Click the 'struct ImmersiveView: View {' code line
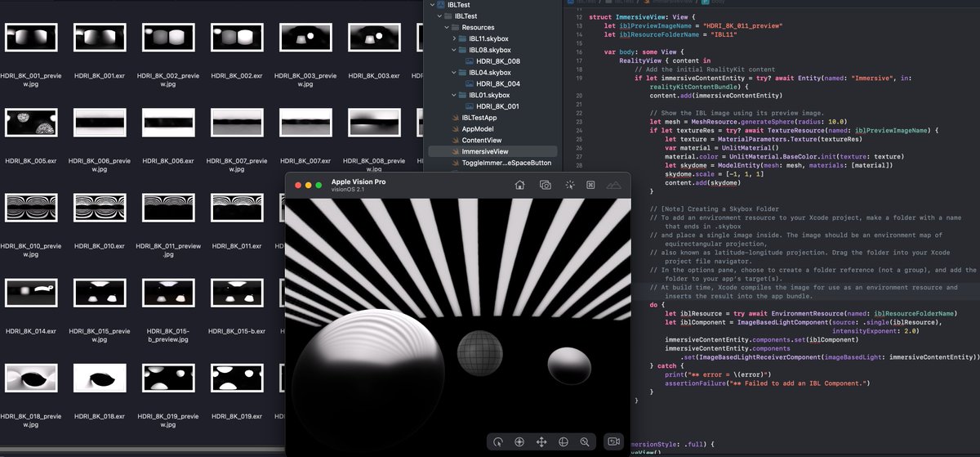This screenshot has height=457, width=980. (x=644, y=16)
